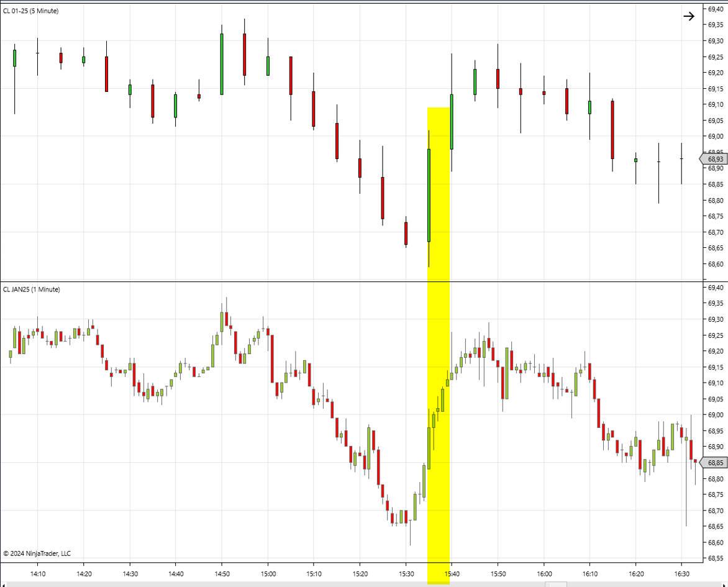Click 69,00 on the 5-minute price axis
Image resolution: width=728 pixels, height=587 pixels.
716,137
